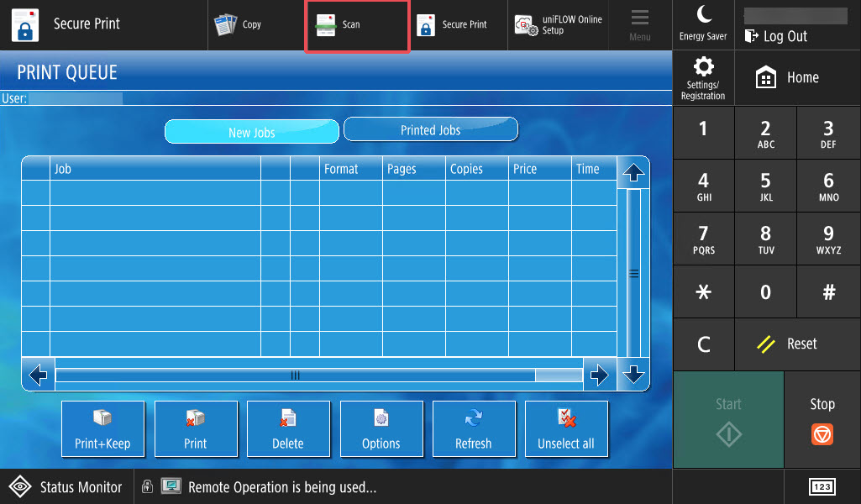Click the Pages column header
This screenshot has width=861, height=504.
click(x=414, y=169)
